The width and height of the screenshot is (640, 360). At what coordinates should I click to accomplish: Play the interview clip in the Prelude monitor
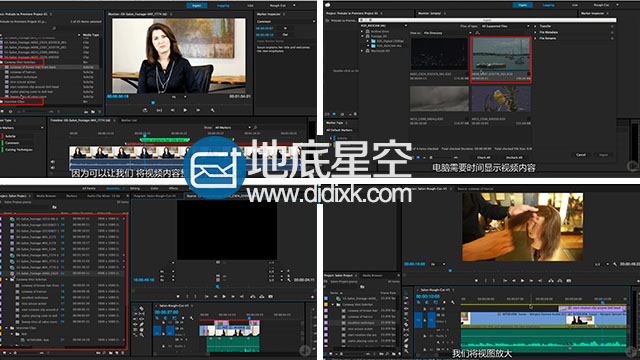pos(185,110)
